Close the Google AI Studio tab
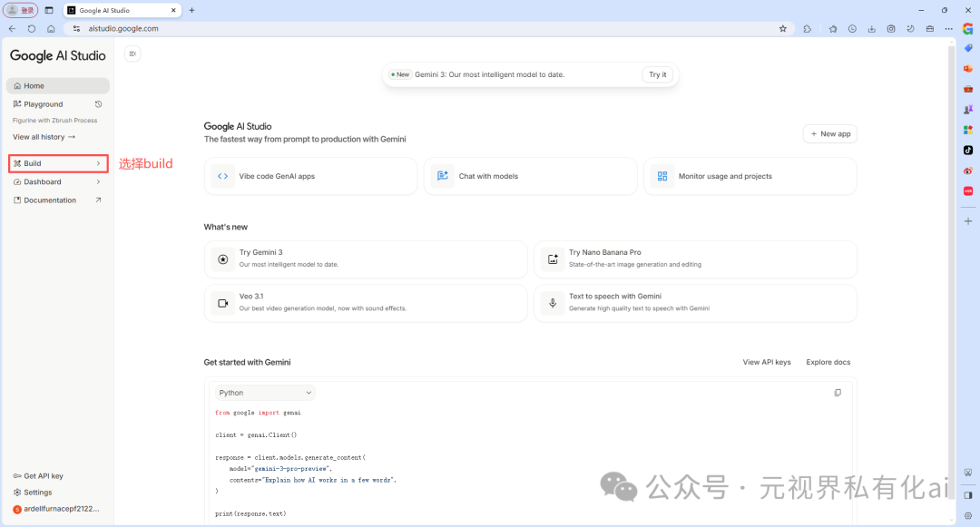Screen dimensions: 980x527 173,10
